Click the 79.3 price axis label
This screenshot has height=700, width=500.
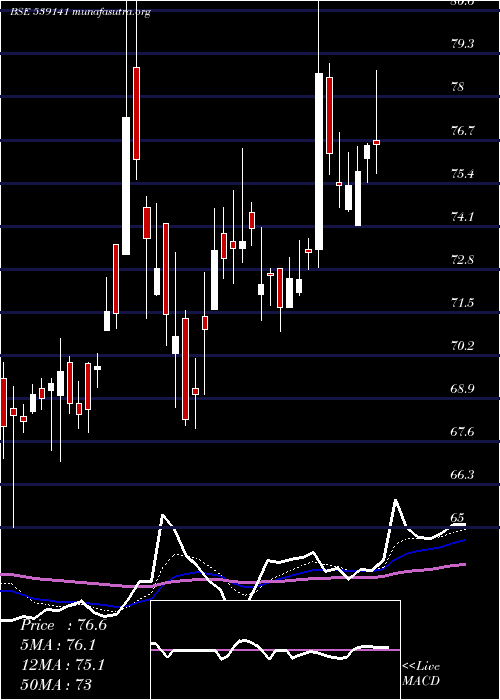462,44
